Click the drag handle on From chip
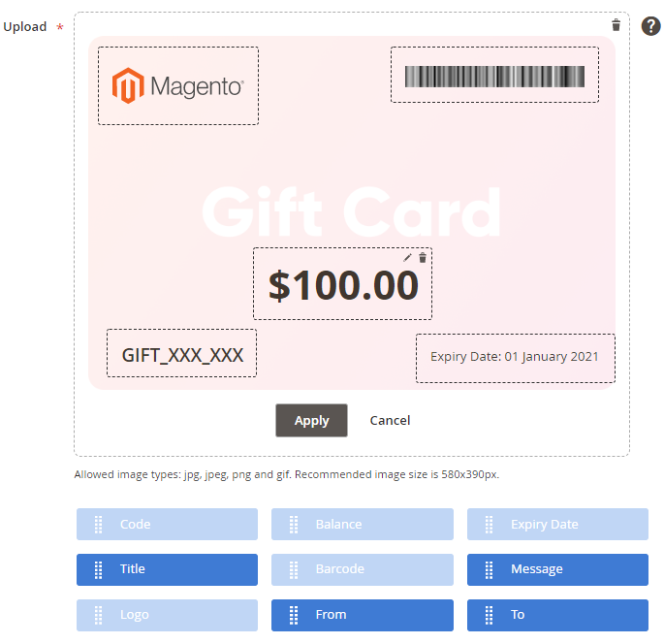664x644 pixels. point(294,615)
